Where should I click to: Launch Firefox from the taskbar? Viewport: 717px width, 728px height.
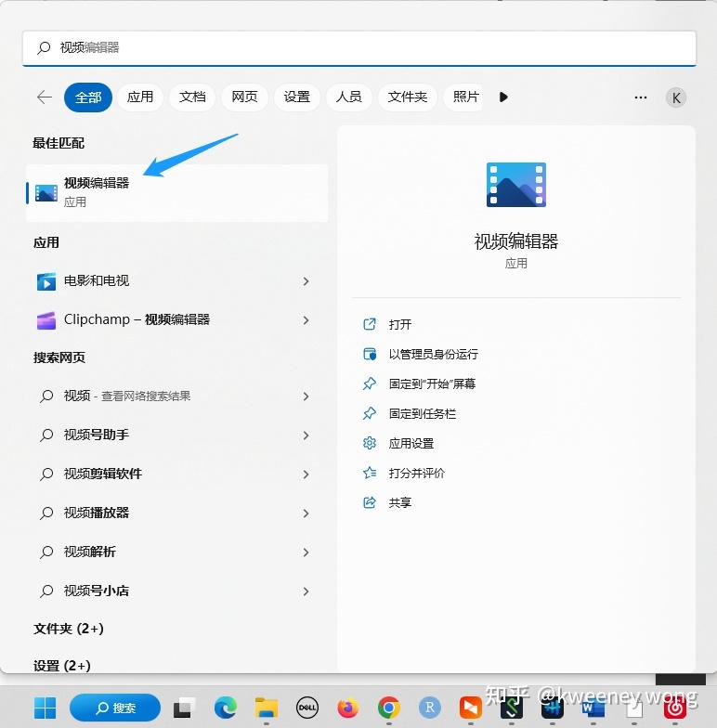point(347,708)
